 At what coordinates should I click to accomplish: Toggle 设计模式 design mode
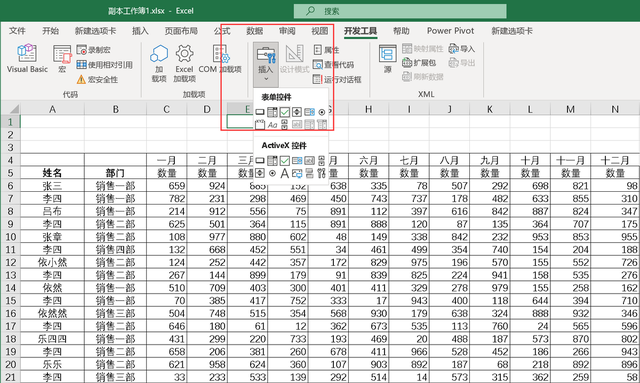[294, 59]
